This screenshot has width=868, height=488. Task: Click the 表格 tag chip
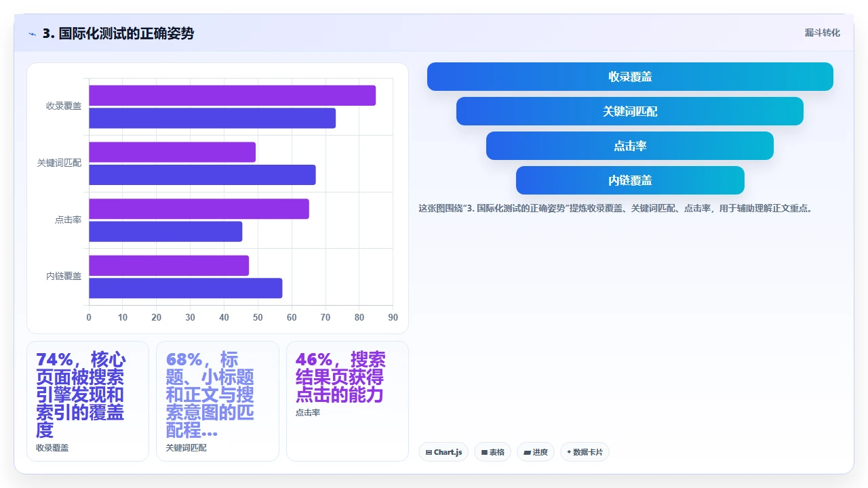(x=493, y=452)
